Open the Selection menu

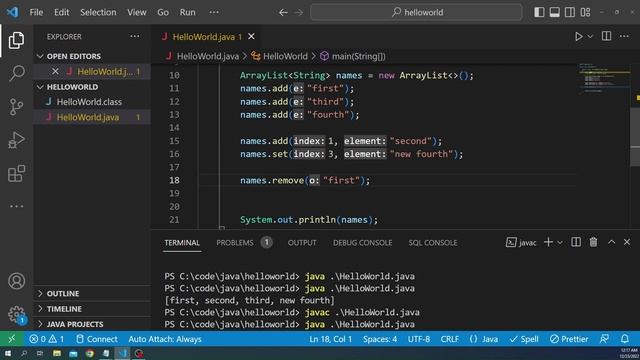(98, 12)
